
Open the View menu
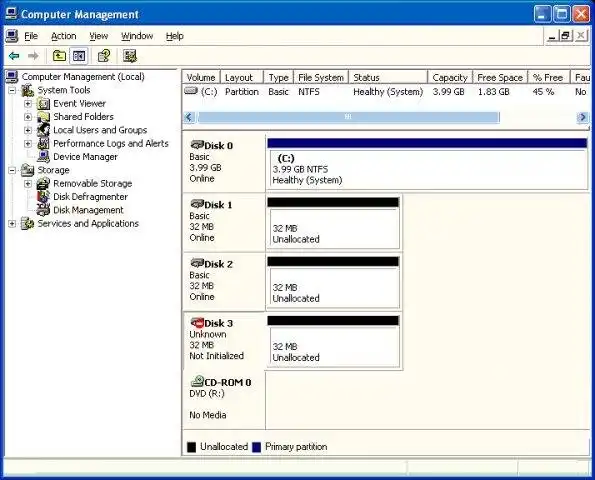click(99, 36)
